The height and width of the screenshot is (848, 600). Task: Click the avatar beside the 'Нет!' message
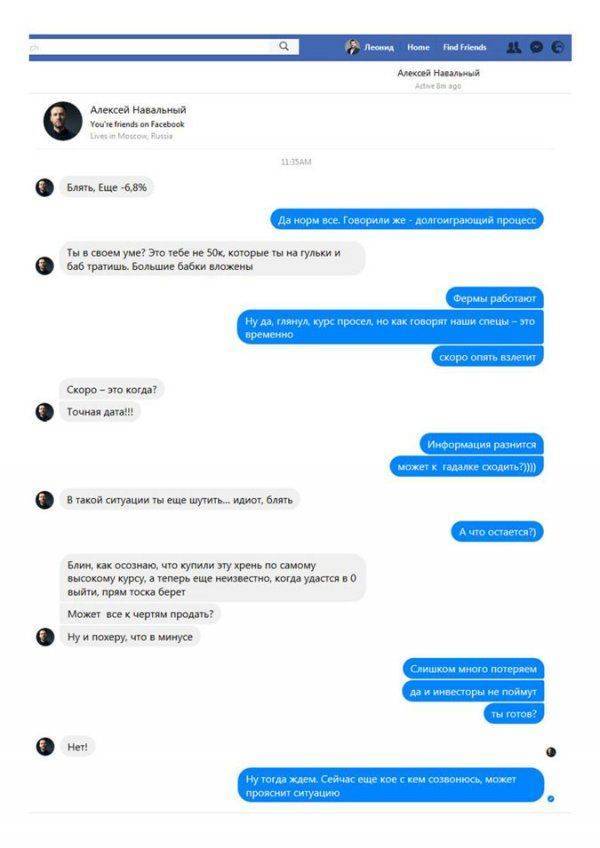tap(45, 747)
